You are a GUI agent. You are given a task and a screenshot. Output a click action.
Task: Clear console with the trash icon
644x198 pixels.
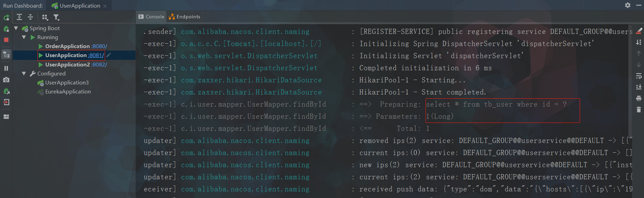pyautogui.click(x=639, y=109)
